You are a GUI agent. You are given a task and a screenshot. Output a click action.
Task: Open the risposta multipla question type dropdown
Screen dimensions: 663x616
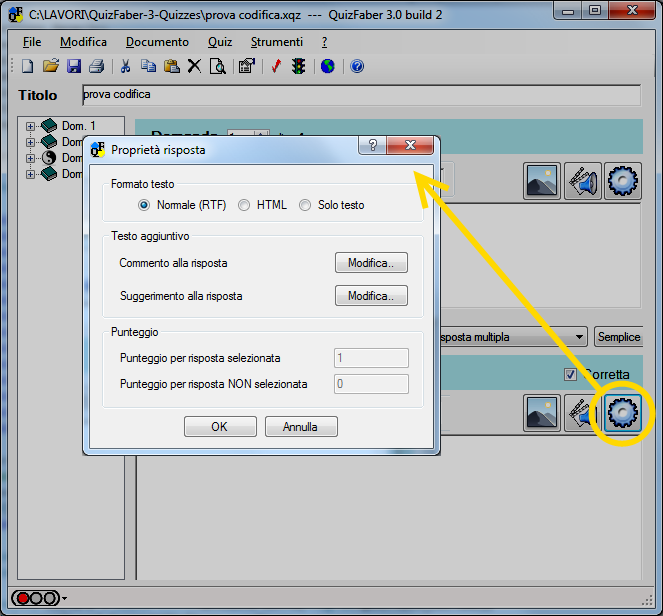[x=580, y=337]
